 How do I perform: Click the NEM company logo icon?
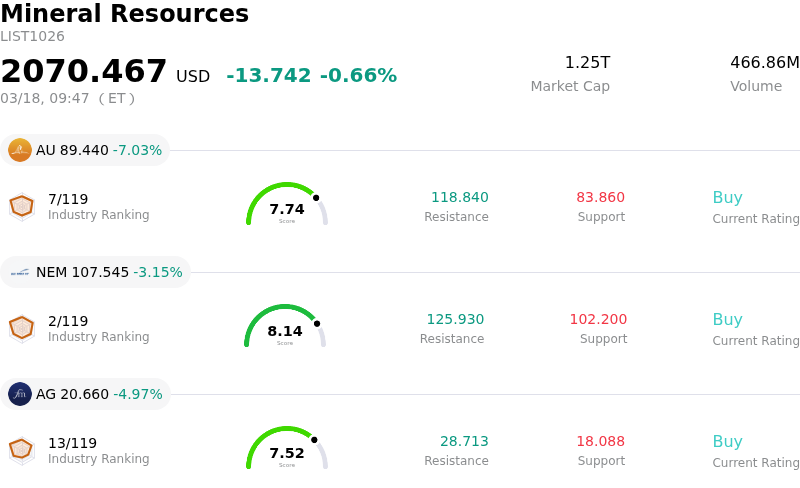coord(20,272)
